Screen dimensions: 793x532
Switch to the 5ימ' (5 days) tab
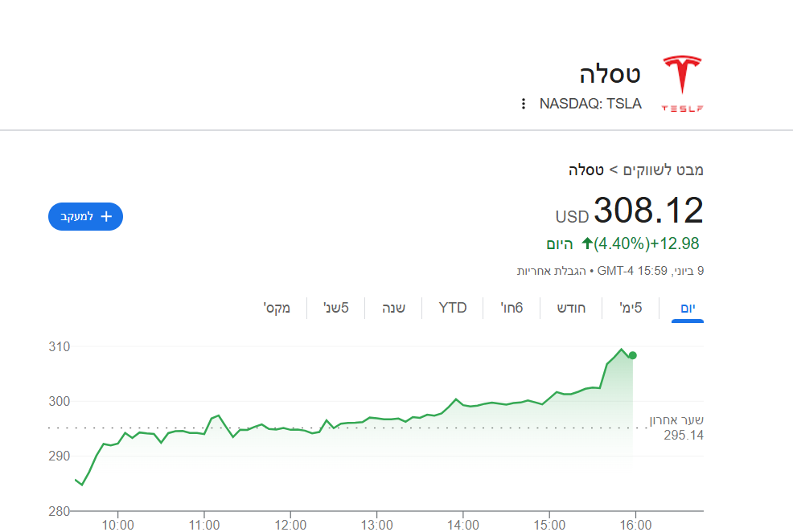click(x=631, y=308)
